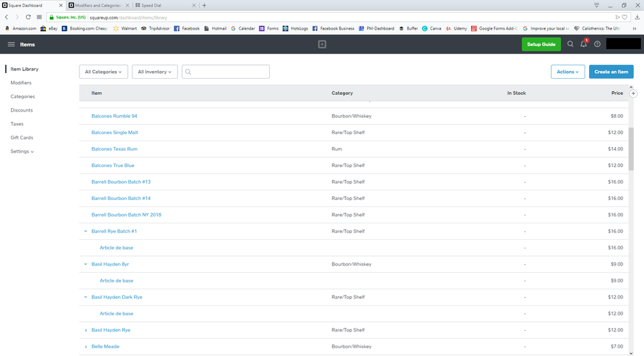
Task: Open the Canva bookmark
Action: coord(432,28)
